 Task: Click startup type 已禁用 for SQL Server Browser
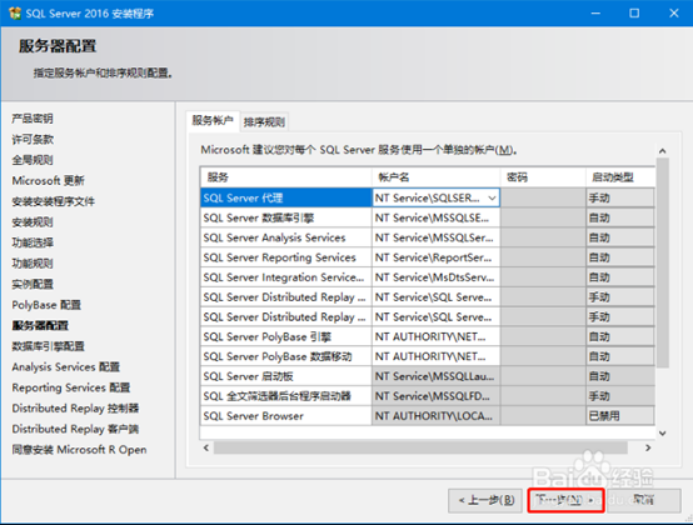(620, 416)
